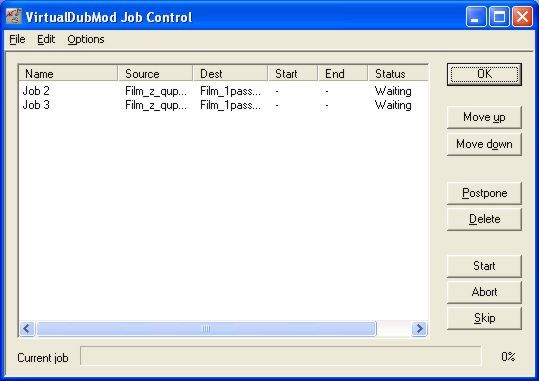Screen dimensions: 539x381
Task: Delete the selected job
Action: [484, 219]
